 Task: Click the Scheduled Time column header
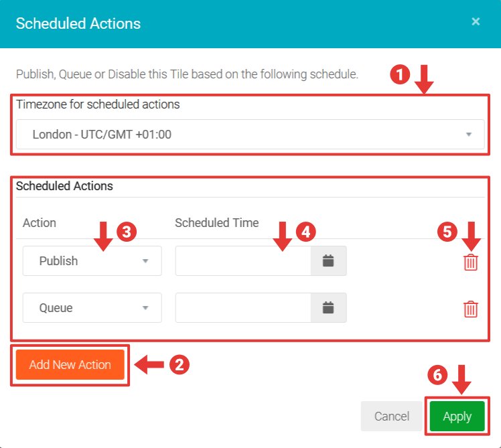[216, 222]
